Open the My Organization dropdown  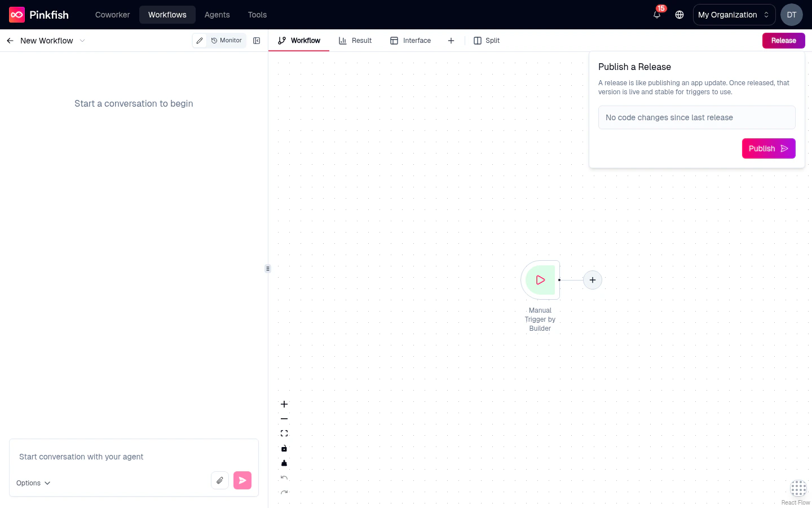pyautogui.click(x=734, y=15)
